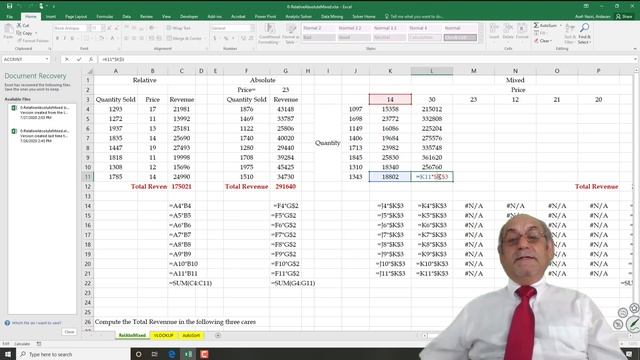The image size is (640, 360).
Task: Select cell K11 with value 18802
Action: tap(390, 177)
